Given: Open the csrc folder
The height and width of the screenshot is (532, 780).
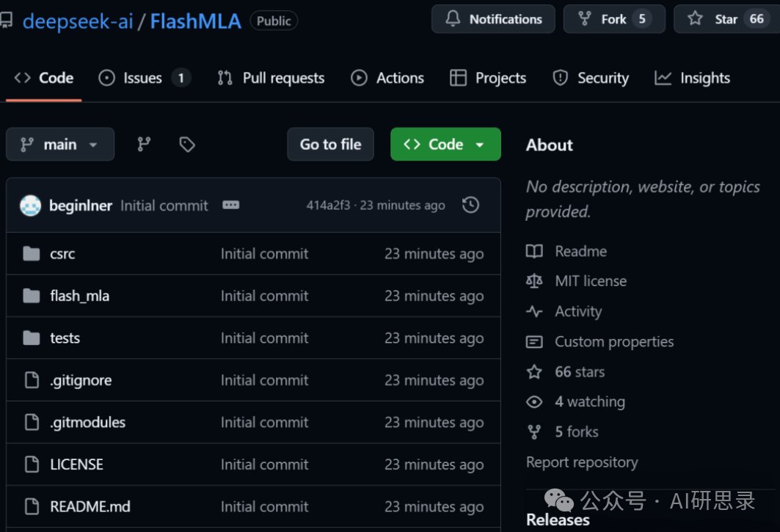Looking at the screenshot, I should (62, 254).
